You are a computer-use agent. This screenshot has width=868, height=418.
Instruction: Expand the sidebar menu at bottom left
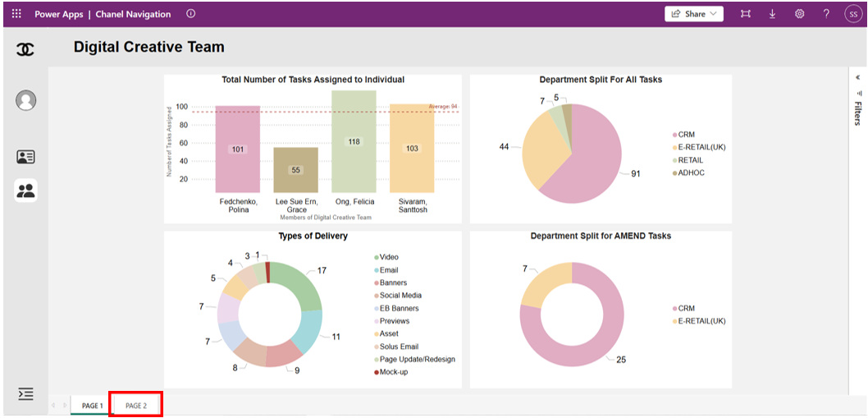tap(25, 394)
